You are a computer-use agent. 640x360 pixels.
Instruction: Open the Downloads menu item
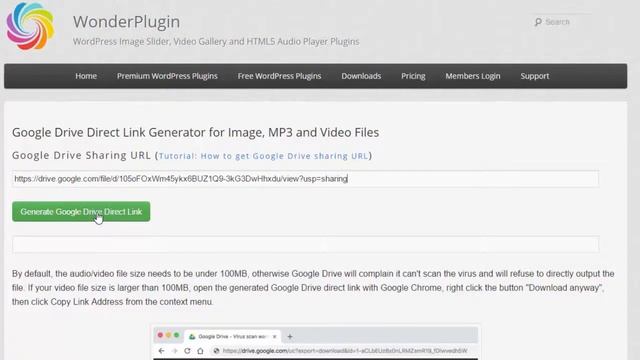361,76
